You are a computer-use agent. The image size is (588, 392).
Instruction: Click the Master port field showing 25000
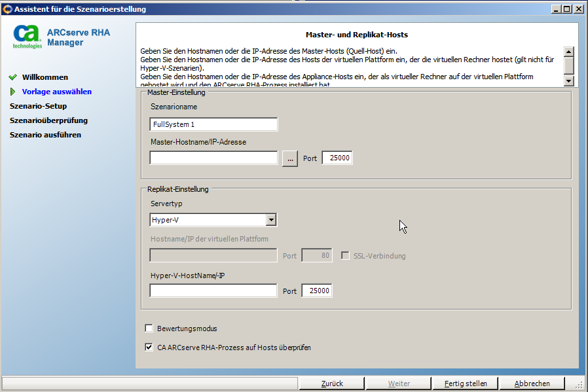(337, 158)
